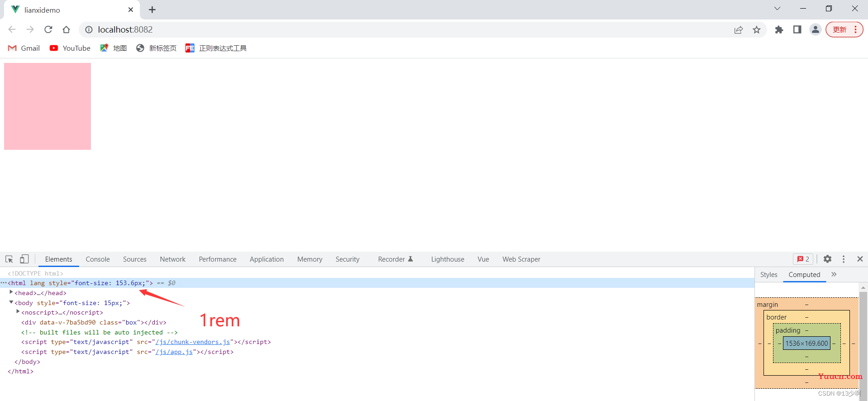Open the /js/app.js link
This screenshot has width=868, height=401.
(x=174, y=352)
